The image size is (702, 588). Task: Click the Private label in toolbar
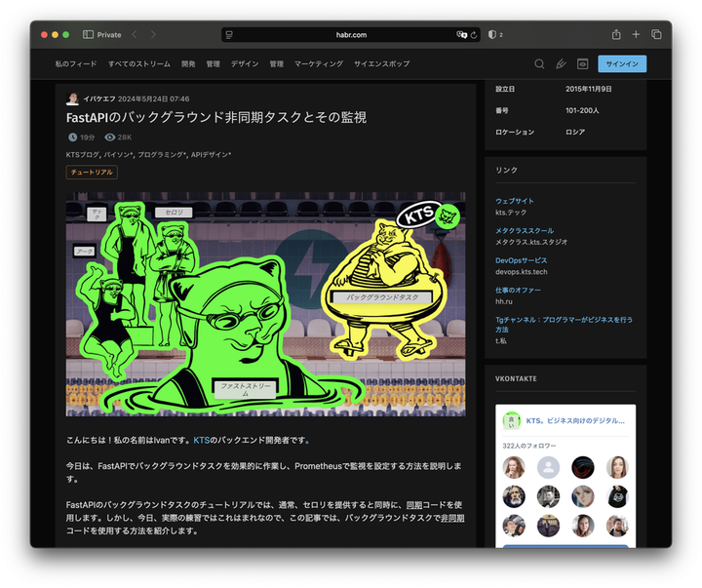click(x=109, y=34)
